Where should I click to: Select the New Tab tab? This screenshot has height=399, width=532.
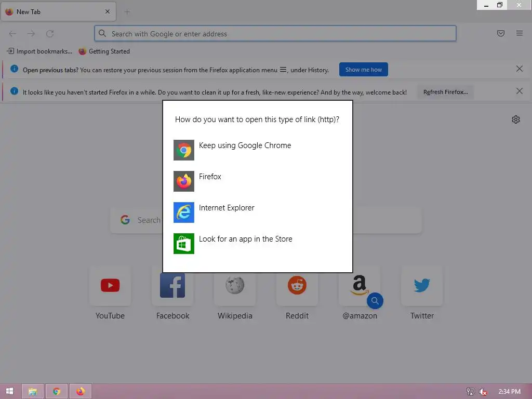click(x=58, y=11)
